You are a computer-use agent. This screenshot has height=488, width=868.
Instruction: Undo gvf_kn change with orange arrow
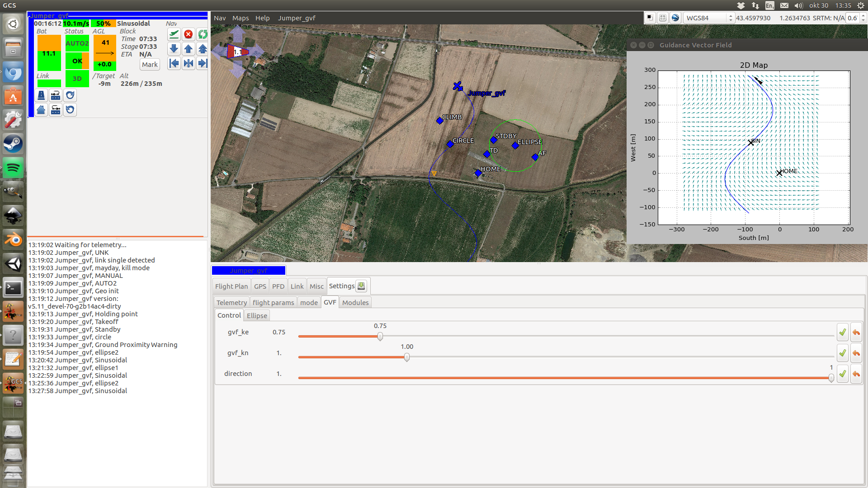pyautogui.click(x=856, y=353)
